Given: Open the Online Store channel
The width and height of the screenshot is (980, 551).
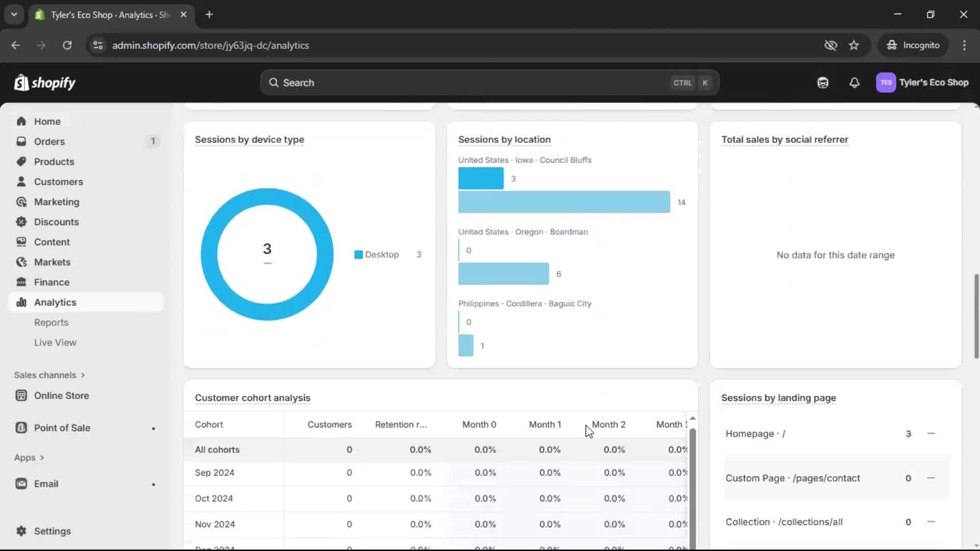Looking at the screenshot, I should 61,395.
